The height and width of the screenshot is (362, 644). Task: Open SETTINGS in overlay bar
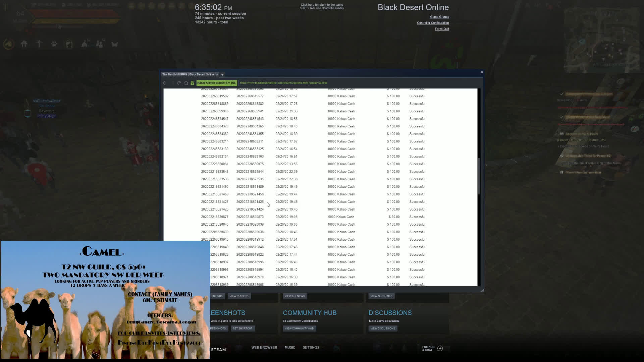pos(311,348)
